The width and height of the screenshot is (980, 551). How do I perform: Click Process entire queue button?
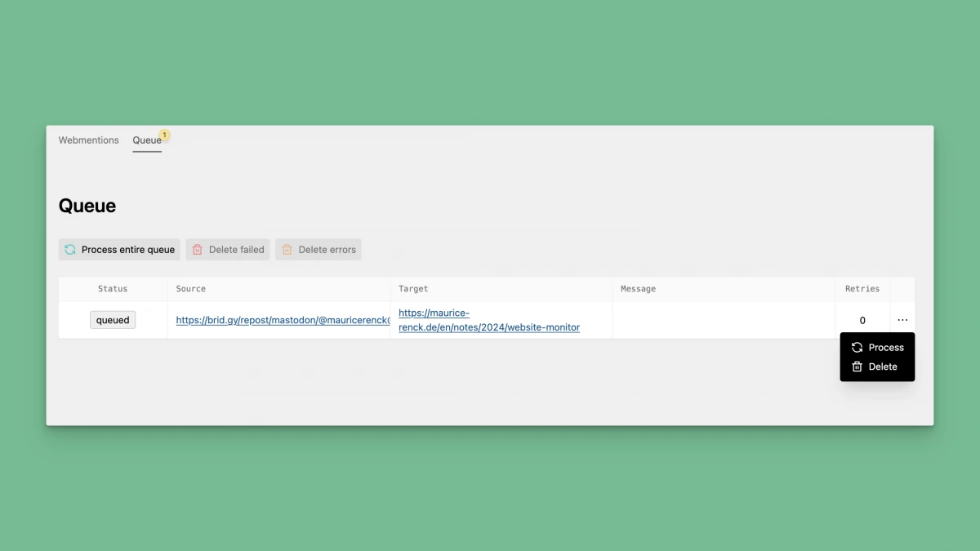tap(119, 250)
